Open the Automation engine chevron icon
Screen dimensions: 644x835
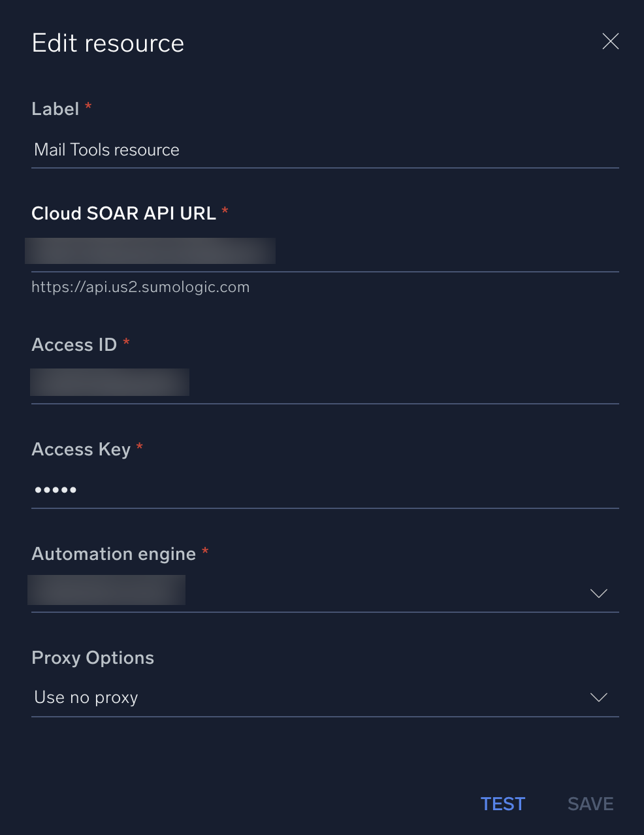[598, 593]
